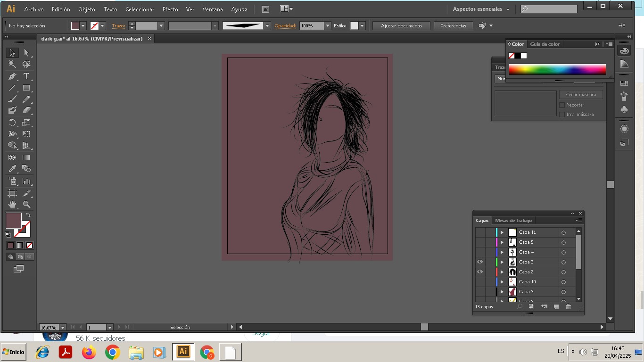This screenshot has height=362, width=644.
Task: Hide Capa 3 with its eye icon
Action: point(480,262)
